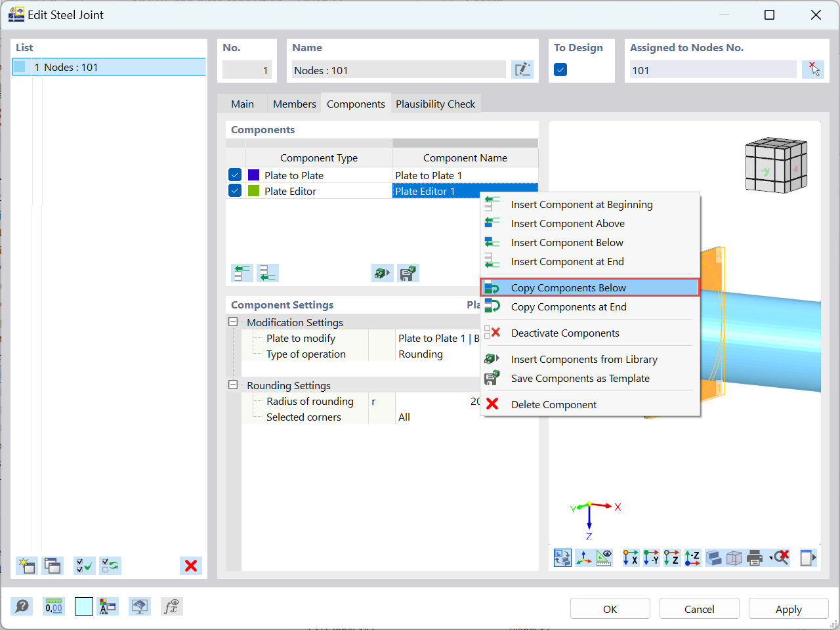Select Nodes : 101 in the List
The image size is (840, 630).
pyautogui.click(x=109, y=67)
